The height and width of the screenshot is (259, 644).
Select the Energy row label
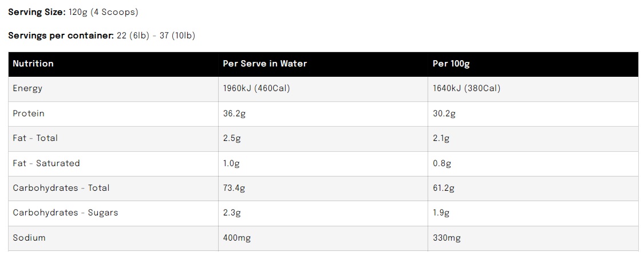click(x=27, y=89)
